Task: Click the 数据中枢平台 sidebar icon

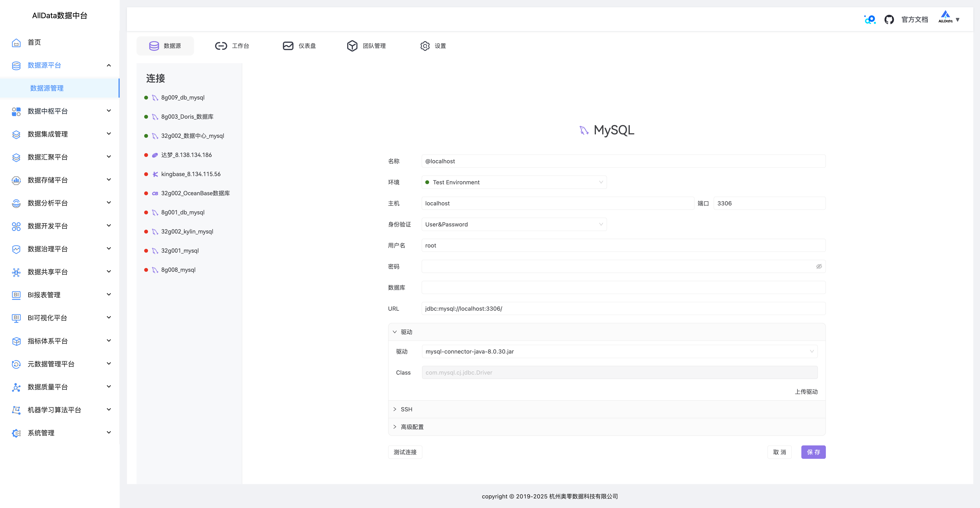Action: (16, 111)
